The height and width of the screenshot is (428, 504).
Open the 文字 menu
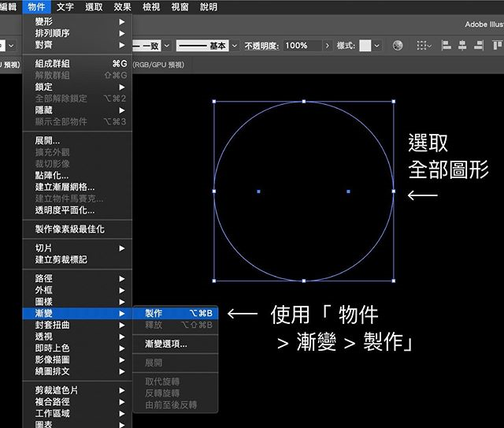tap(65, 7)
